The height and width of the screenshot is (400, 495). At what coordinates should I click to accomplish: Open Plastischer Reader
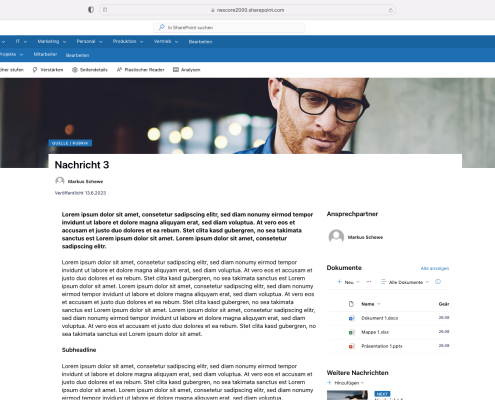140,70
